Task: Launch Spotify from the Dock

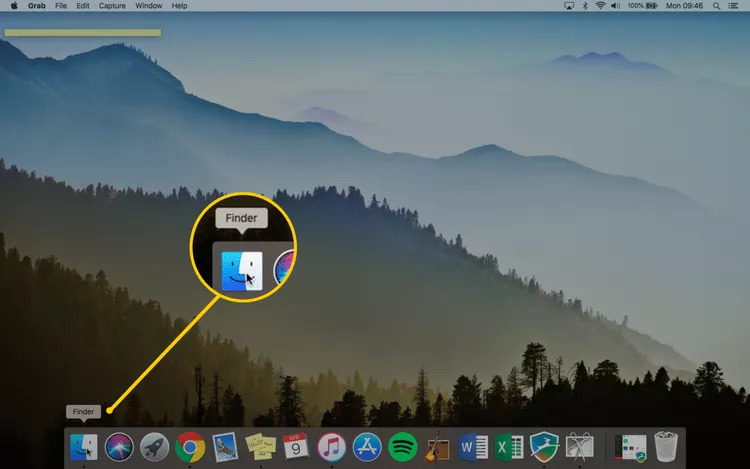Action: 402,446
